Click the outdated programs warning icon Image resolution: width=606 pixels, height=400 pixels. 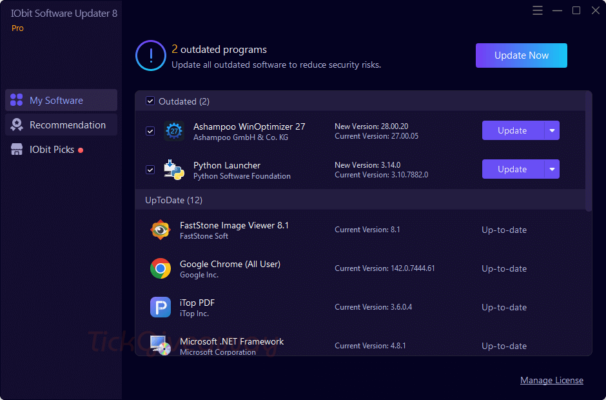(150, 55)
